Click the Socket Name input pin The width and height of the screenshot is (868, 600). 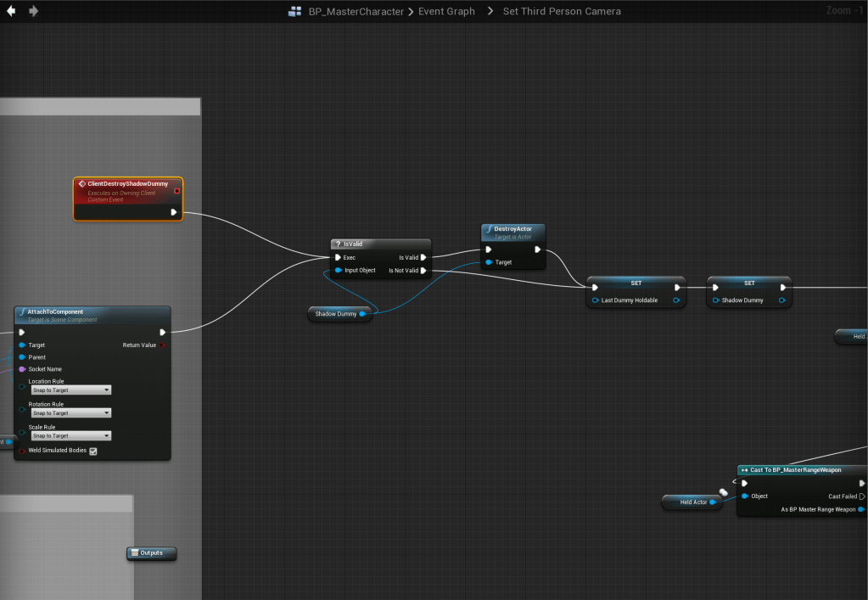[x=22, y=369]
